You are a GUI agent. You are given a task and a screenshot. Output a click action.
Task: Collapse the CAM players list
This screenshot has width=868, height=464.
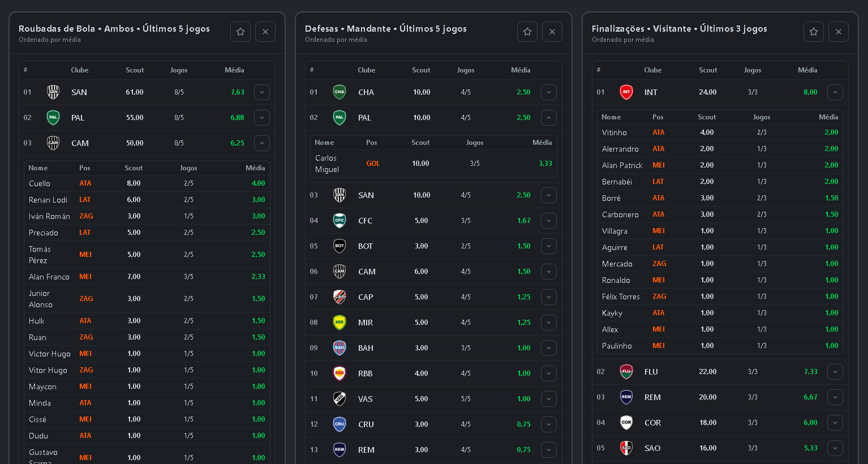[261, 143]
